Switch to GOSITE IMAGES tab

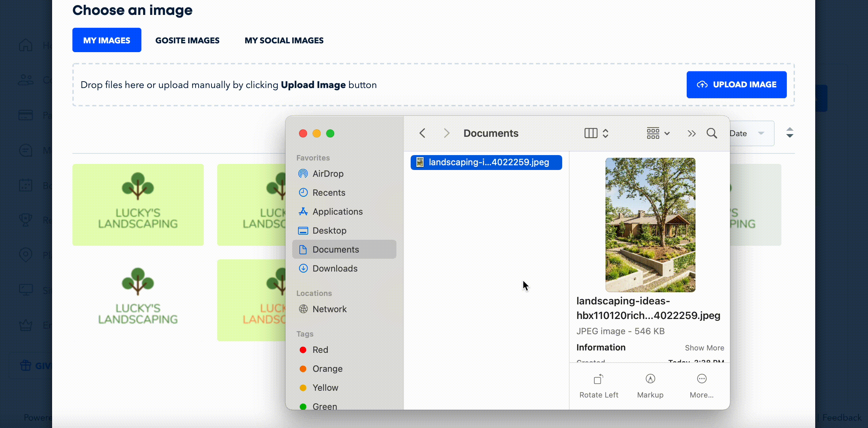pos(187,41)
